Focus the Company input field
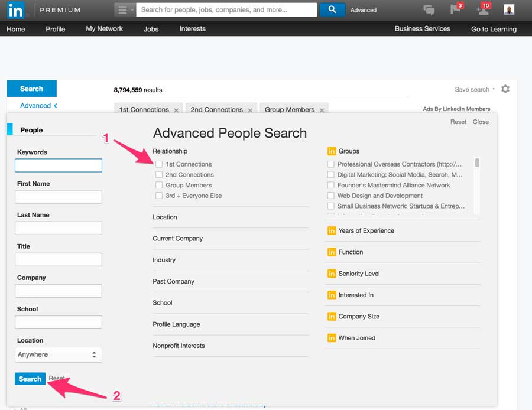 59,291
